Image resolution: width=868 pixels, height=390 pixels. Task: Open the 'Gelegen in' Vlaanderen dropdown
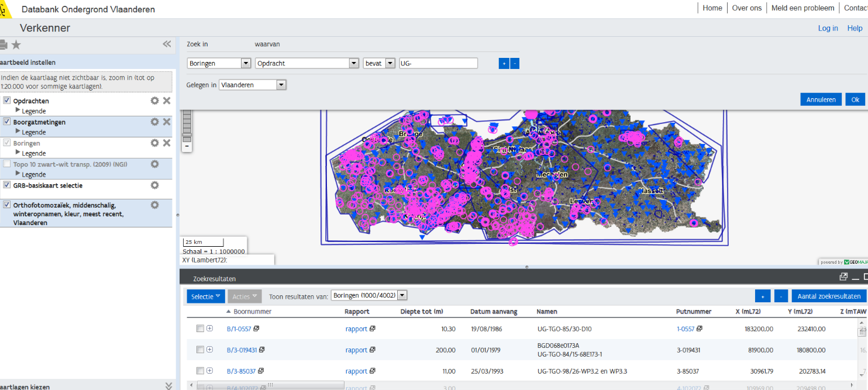click(x=252, y=85)
